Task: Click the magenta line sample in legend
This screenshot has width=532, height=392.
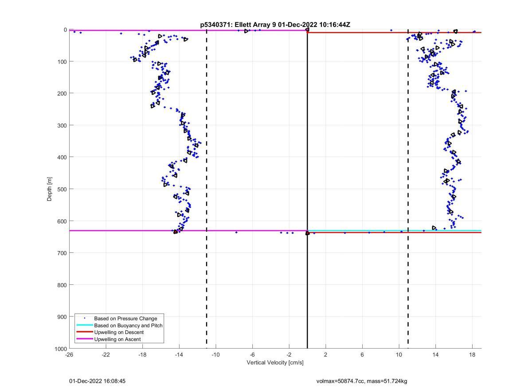Action: click(x=84, y=339)
